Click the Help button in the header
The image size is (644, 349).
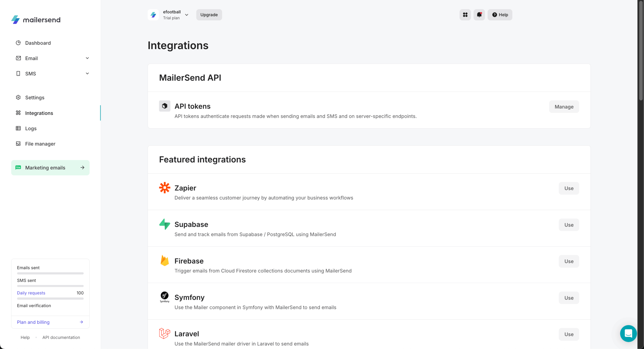click(x=500, y=15)
